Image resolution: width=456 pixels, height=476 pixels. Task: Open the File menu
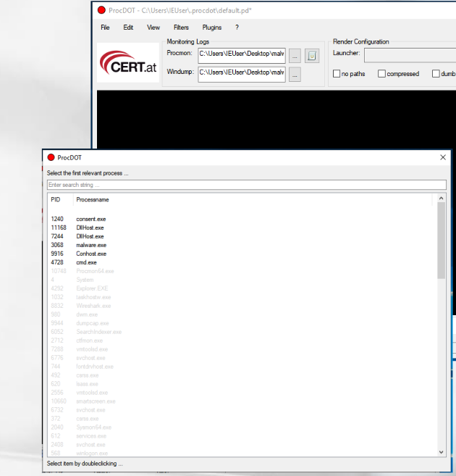[x=105, y=28]
